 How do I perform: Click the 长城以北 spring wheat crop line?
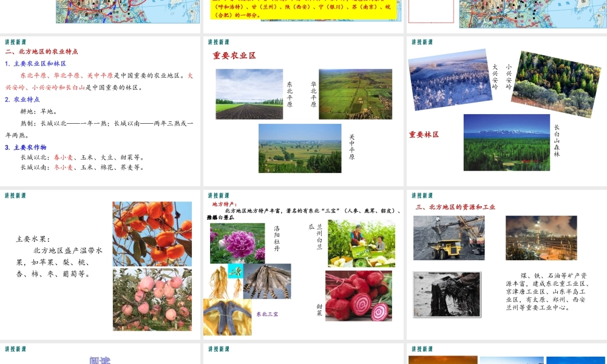click(83, 158)
